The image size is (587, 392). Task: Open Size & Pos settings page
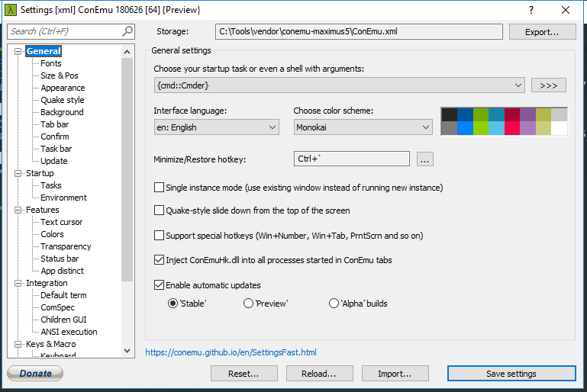click(x=60, y=76)
